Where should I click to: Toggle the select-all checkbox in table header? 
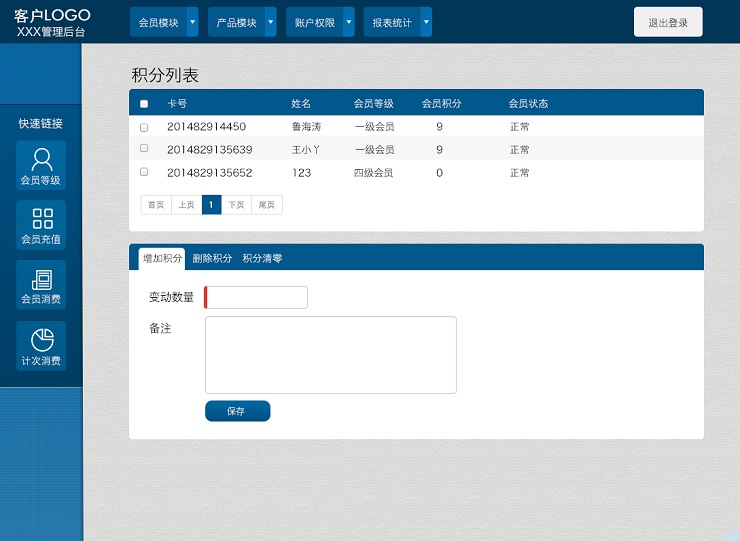144,104
